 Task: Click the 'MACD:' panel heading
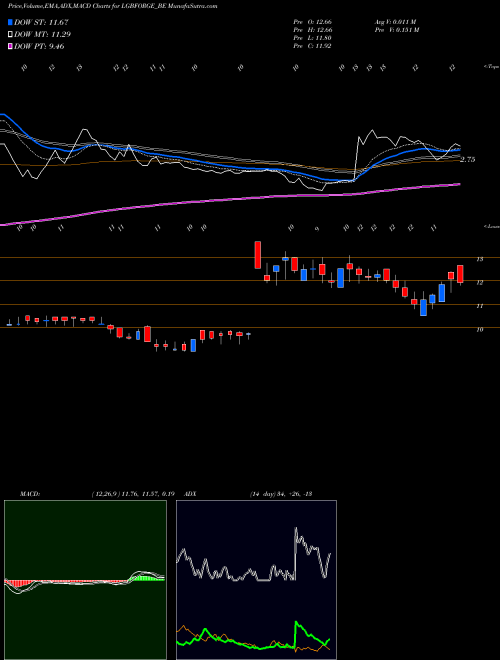[x=30, y=494]
